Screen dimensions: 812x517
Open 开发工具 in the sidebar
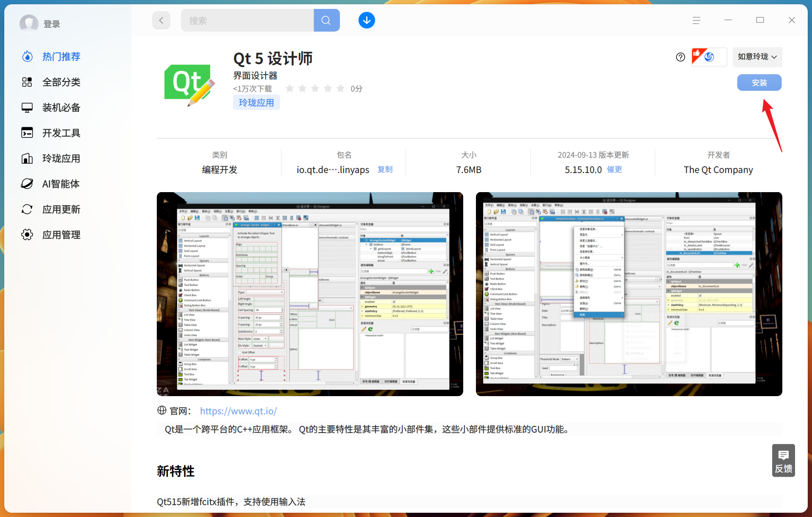tap(61, 133)
